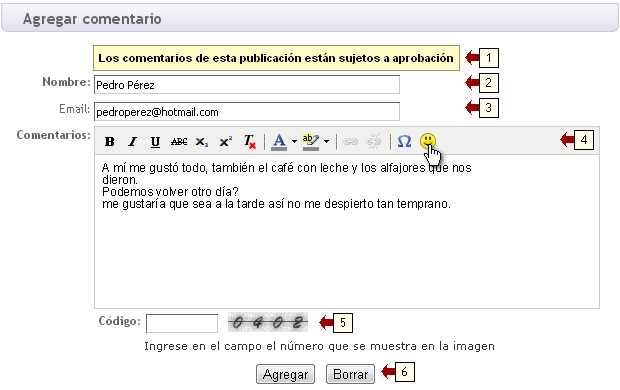Open the highlight color dropdown arrow
Image resolution: width=620 pixels, height=390 pixels.
[x=326, y=141]
